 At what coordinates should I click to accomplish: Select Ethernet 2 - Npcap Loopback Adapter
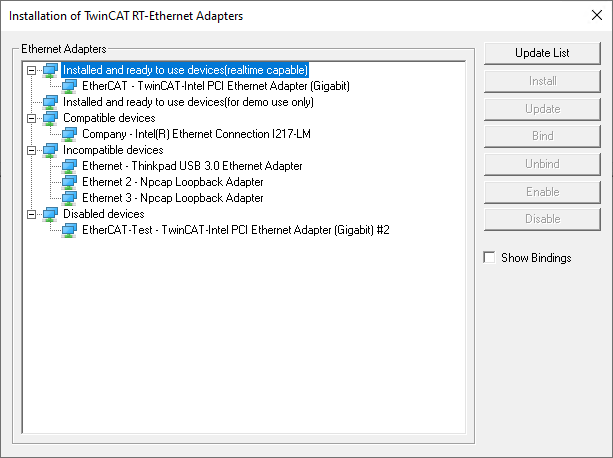172,182
